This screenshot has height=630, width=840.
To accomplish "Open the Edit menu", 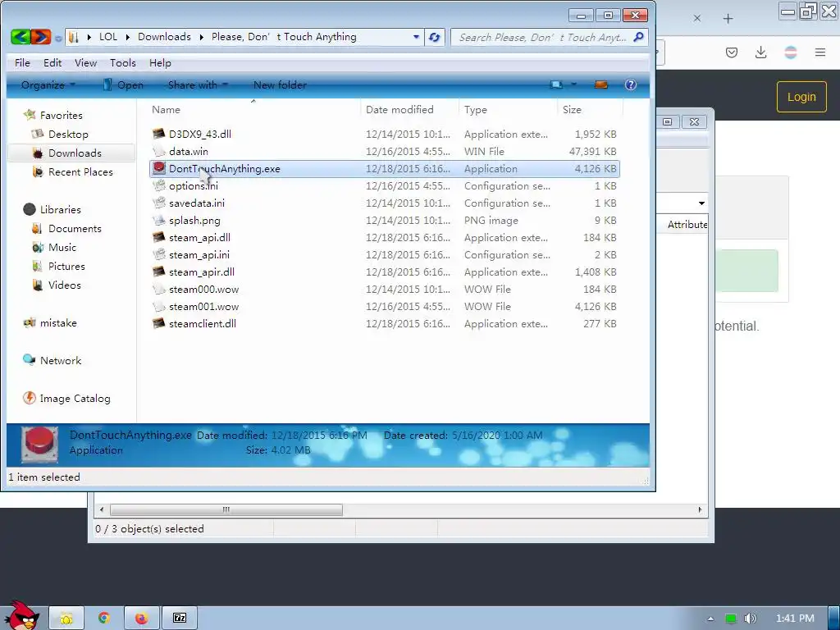I will point(52,62).
